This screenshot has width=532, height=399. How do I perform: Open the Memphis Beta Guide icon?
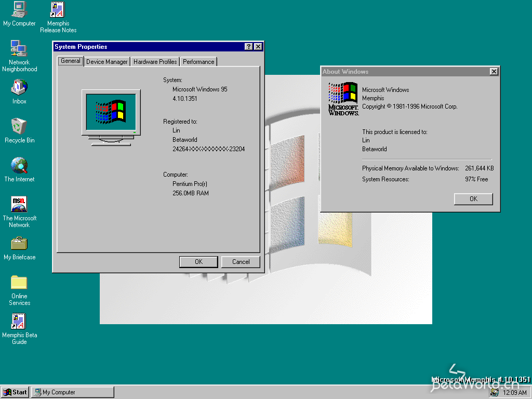click(x=19, y=322)
